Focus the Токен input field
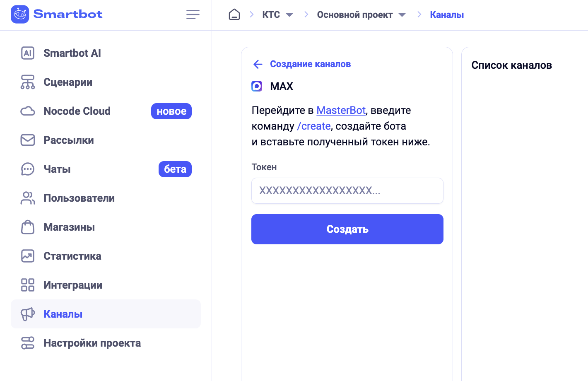 pos(347,190)
